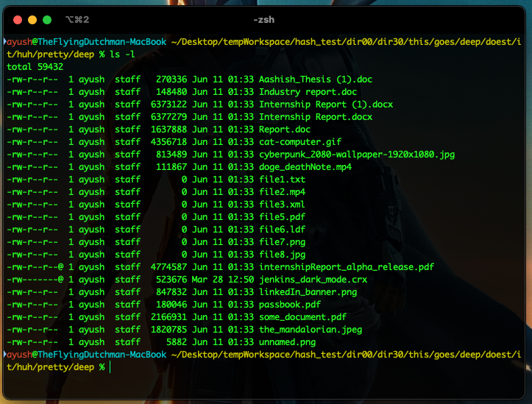Screen dimensions: 532x404
Task: Place cursor at the bottom command prompt
Action: (x=110, y=366)
